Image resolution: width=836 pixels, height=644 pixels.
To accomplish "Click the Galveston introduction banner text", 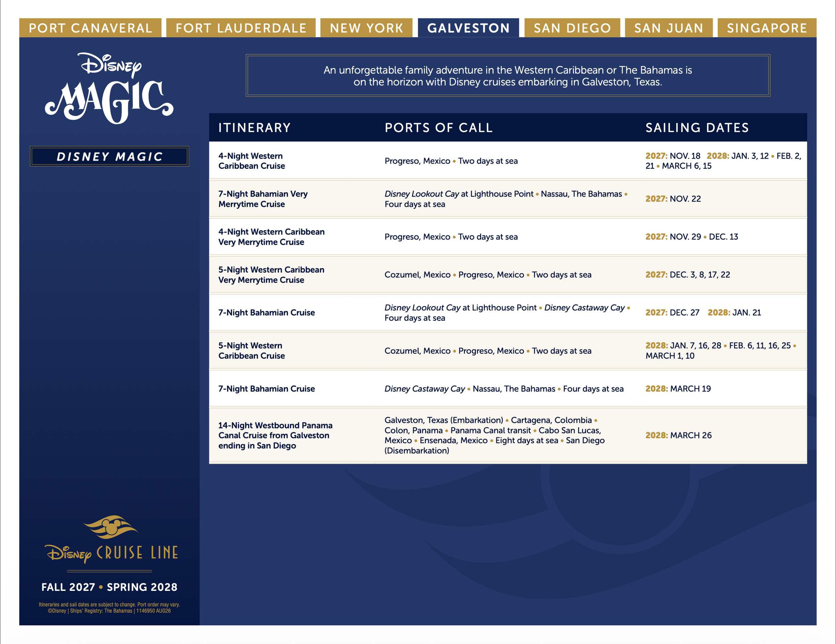I will tap(508, 76).
